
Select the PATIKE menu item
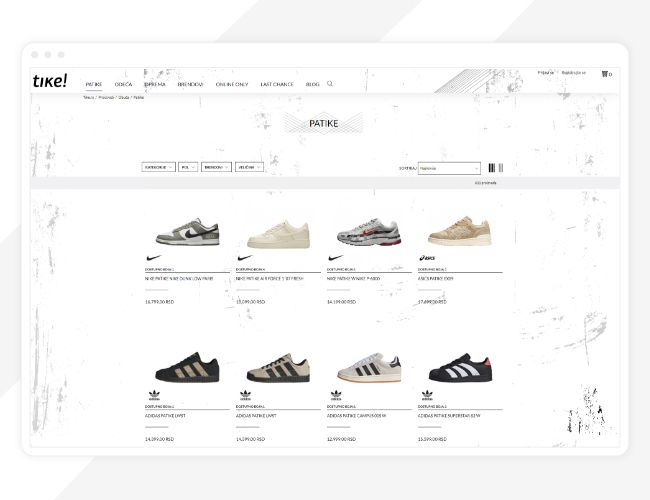[94, 84]
